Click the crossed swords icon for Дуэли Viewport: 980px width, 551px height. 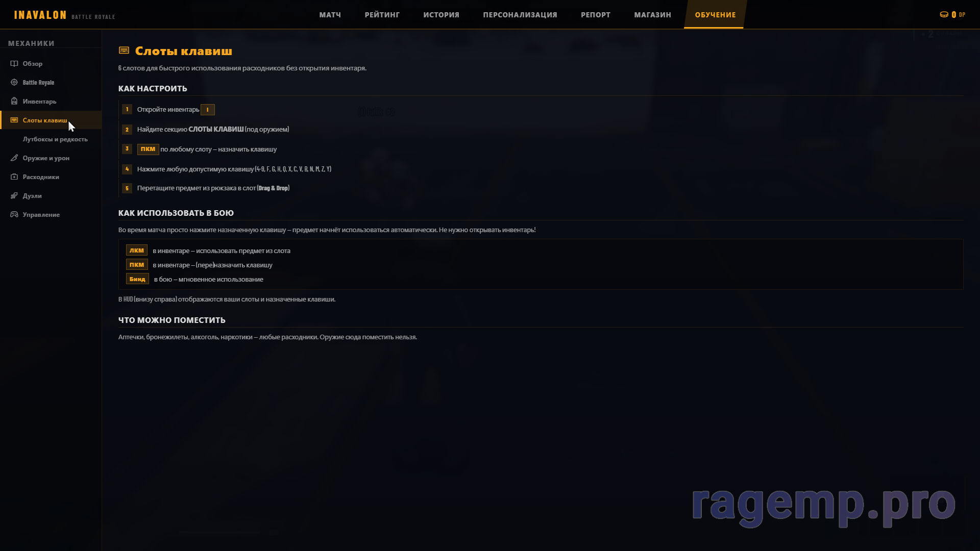pyautogui.click(x=14, y=196)
